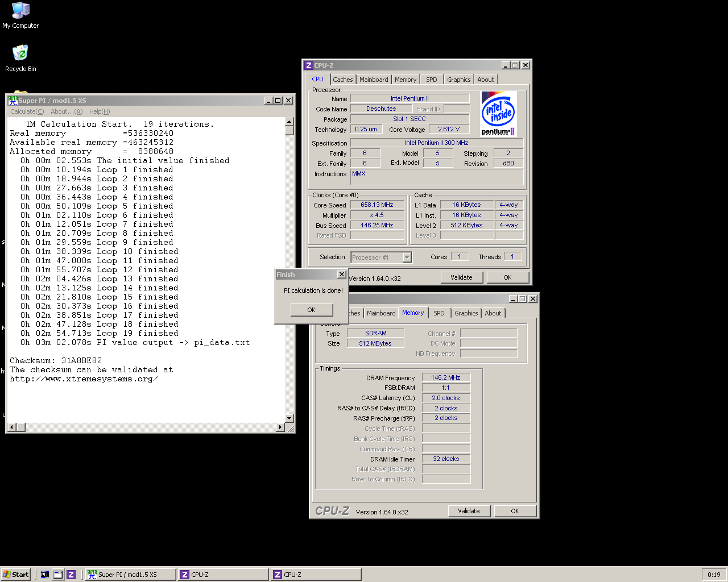Click the Core Voltage 2.612 V field
728x582 pixels.
click(449, 129)
